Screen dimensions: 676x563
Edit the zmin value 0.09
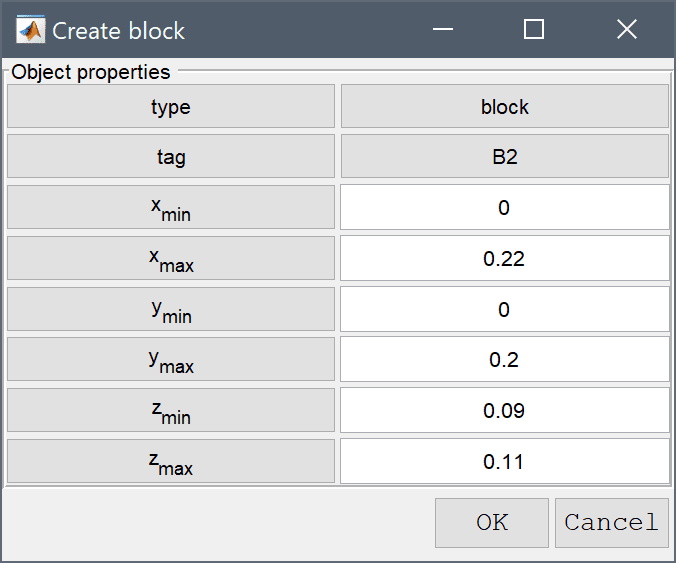[505, 410]
